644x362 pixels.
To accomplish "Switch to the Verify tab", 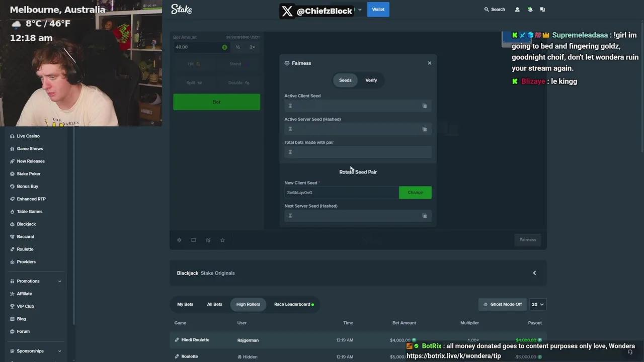I will click(371, 80).
